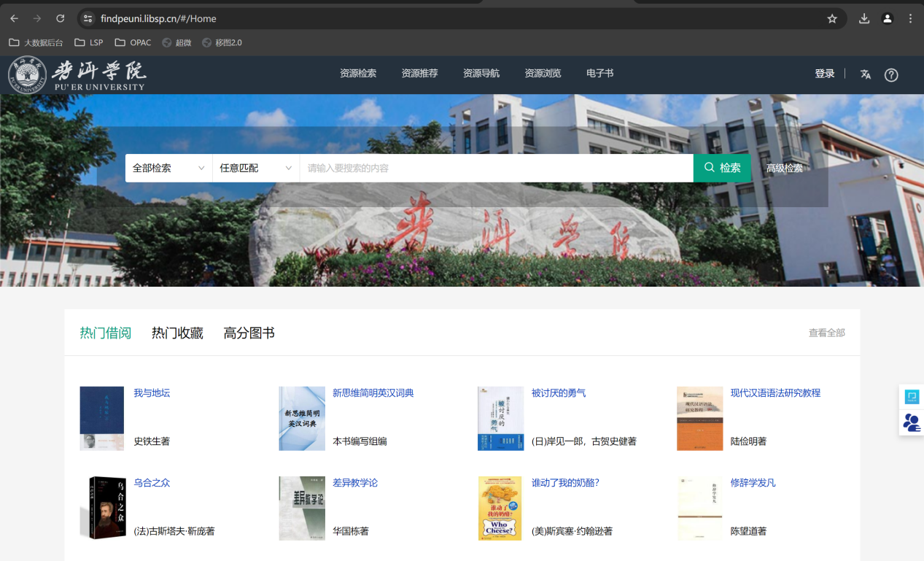The width and height of the screenshot is (924, 561).
Task: Click the browser address bar URL
Action: pyautogui.click(x=158, y=18)
